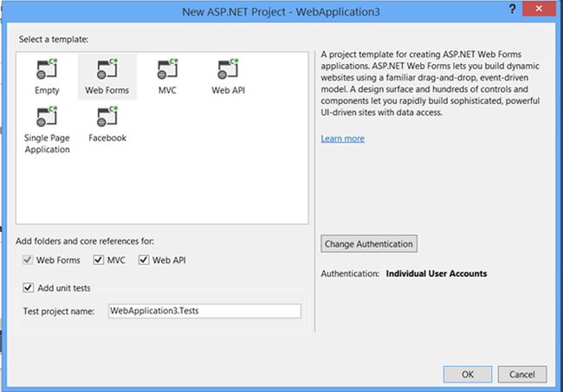563x392 pixels.
Task: Confirm with the OK button
Action: click(x=468, y=375)
